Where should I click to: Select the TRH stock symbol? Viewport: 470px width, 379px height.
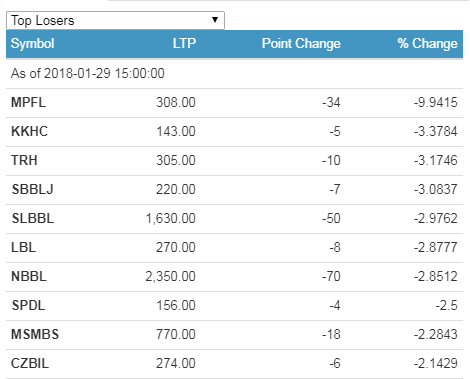pos(24,160)
